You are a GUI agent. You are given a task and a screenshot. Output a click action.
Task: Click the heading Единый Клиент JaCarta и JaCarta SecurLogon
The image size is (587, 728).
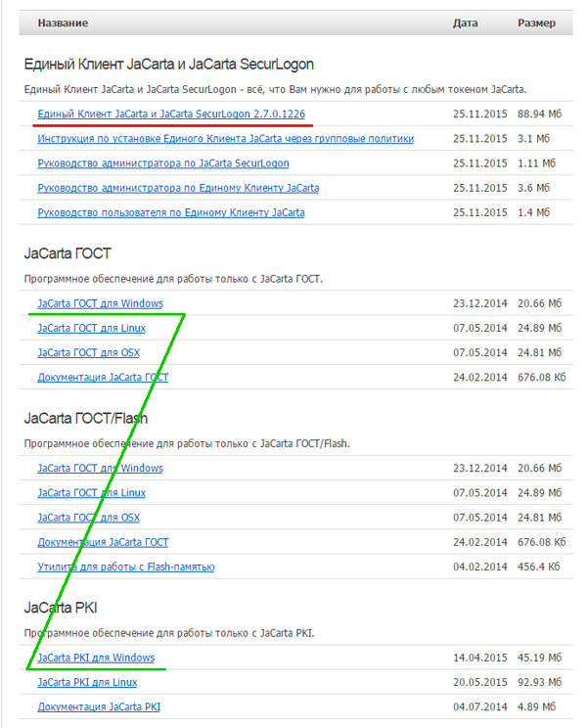point(169,64)
